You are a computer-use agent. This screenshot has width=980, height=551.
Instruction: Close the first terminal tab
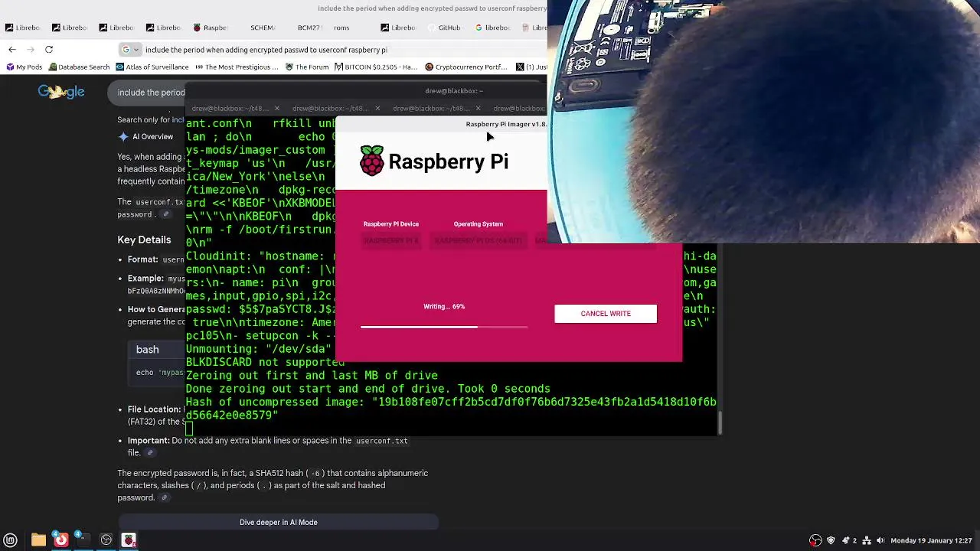coord(276,108)
